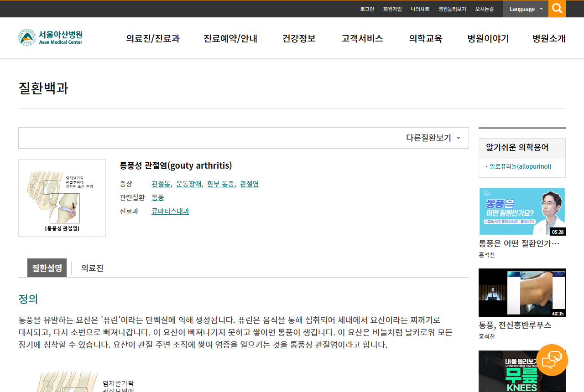This screenshot has width=584, height=392.
Task: Open 나의차트 in the top bar
Action: click(x=420, y=9)
